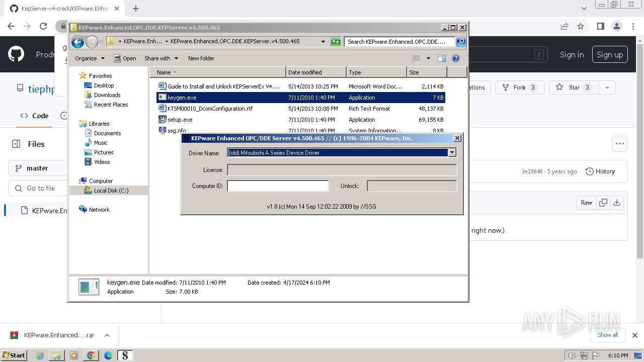Select Music library
The width and height of the screenshot is (644, 362).
coord(101,143)
